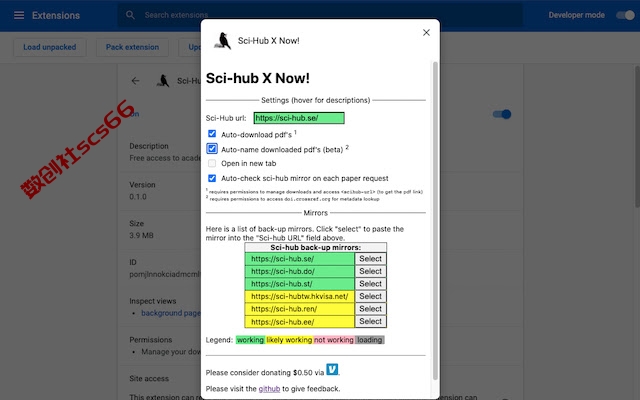Select the sci-hub.st mirror
The image size is (640, 400).
tap(371, 284)
